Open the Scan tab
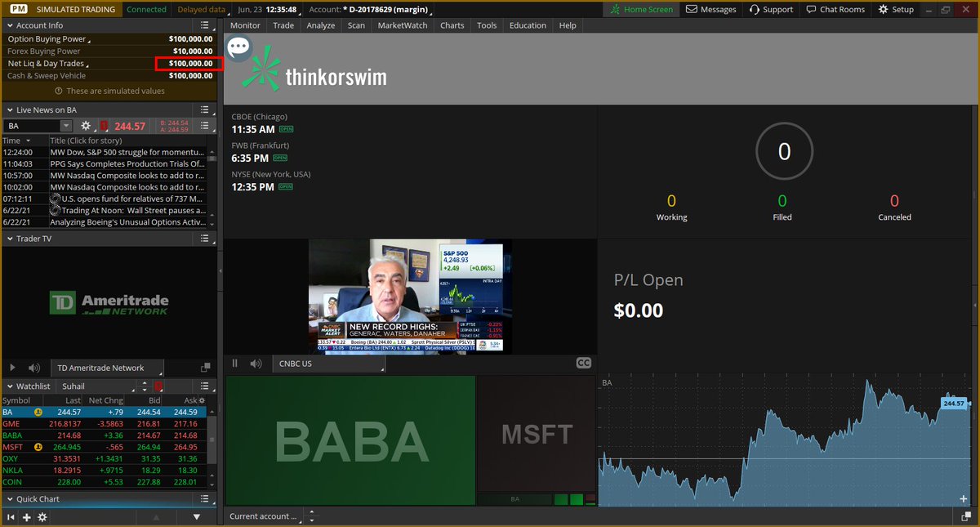 click(x=356, y=25)
